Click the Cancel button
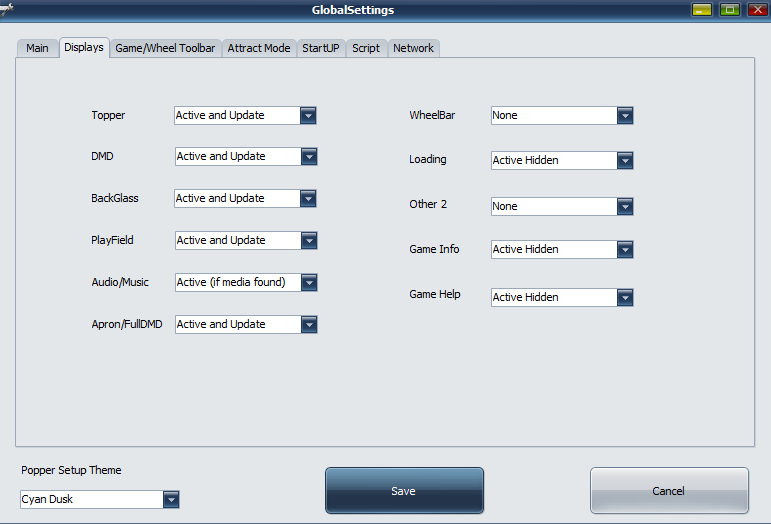The width and height of the screenshot is (771, 524). tap(668, 491)
